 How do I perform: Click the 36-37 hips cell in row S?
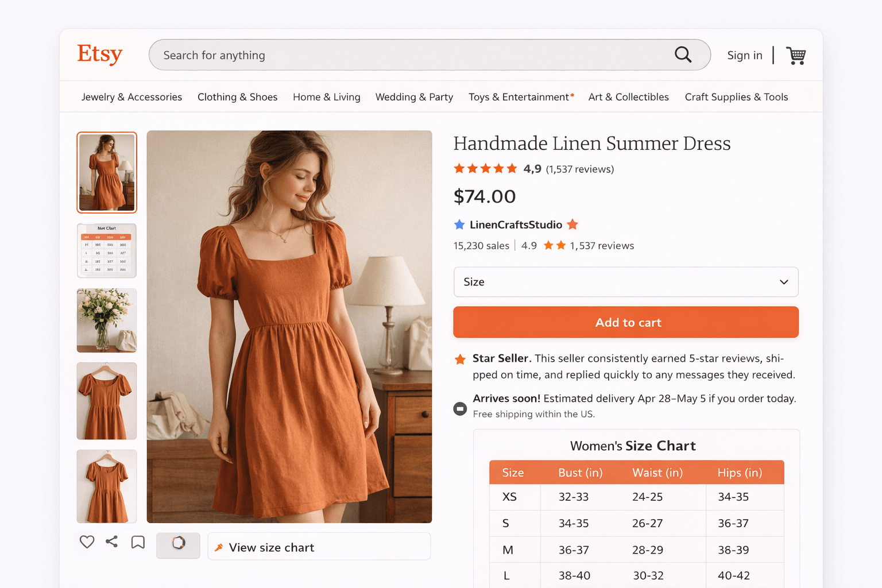pos(733,523)
